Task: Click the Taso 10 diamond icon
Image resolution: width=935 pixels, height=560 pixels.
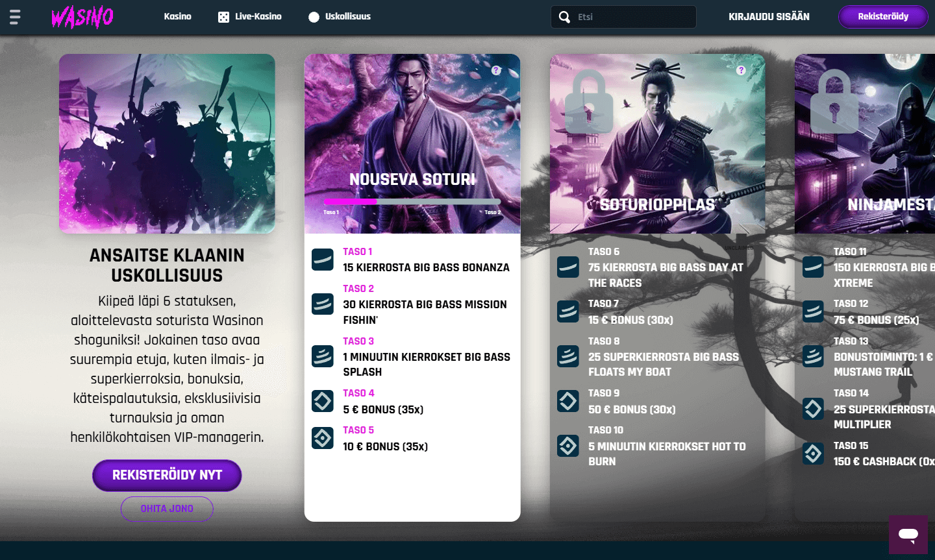Action: [x=568, y=446]
